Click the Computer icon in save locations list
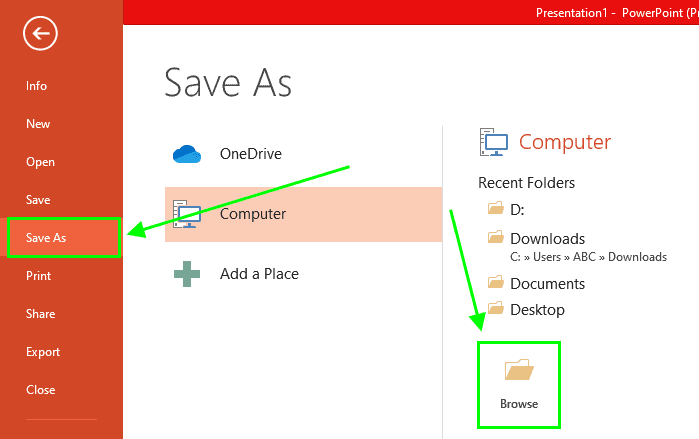The height and width of the screenshot is (439, 699). click(187, 213)
